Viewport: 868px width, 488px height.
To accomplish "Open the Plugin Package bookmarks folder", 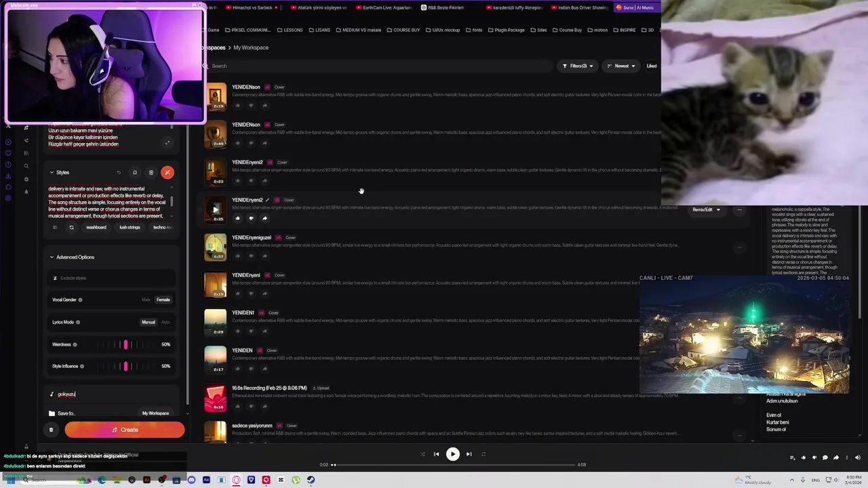I will (x=507, y=30).
